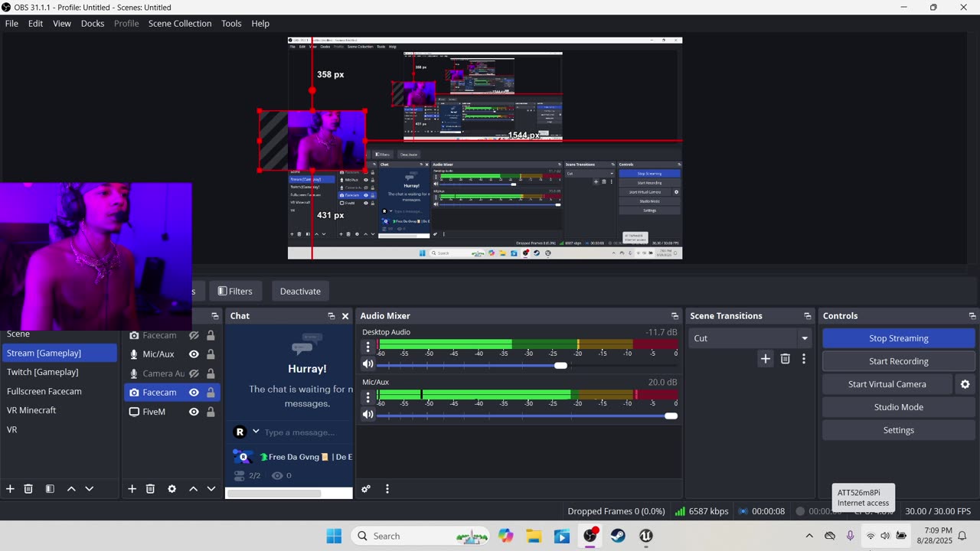
Task: Remove the selected scene using its trash icon
Action: [x=28, y=489]
